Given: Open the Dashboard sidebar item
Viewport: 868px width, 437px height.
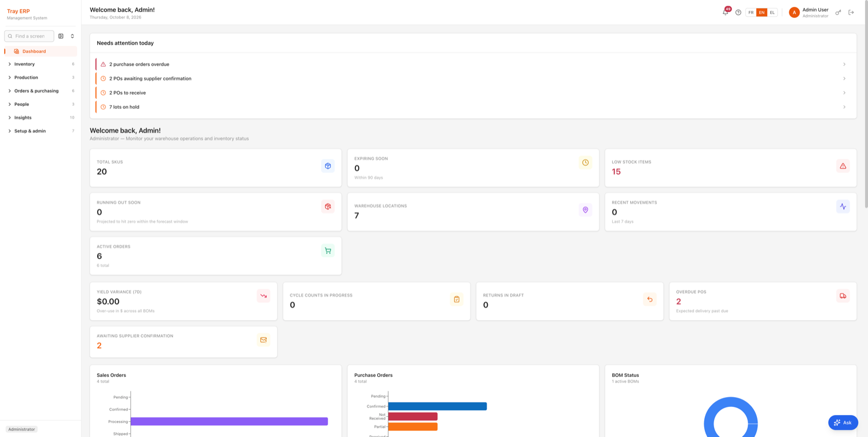Looking at the screenshot, I should 41,51.
